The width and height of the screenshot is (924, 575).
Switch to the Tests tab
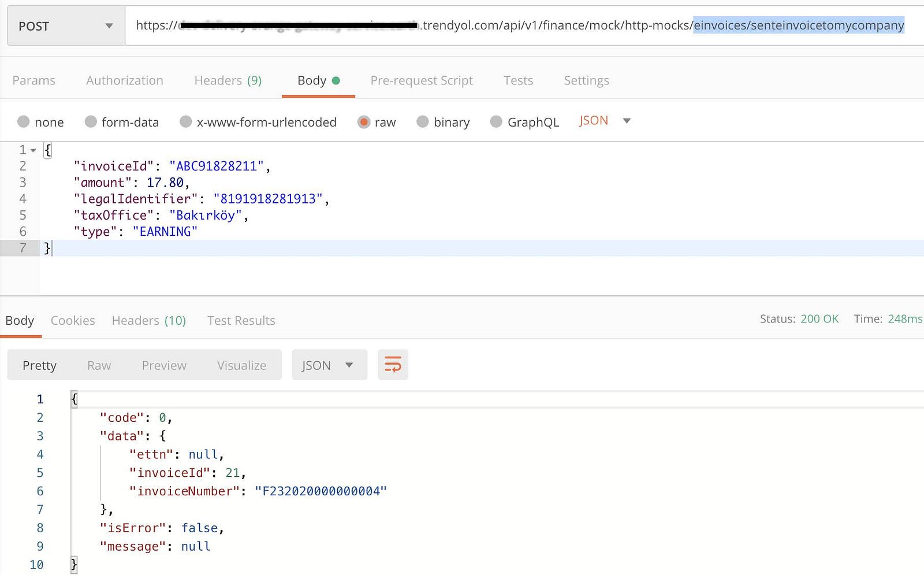(x=518, y=80)
